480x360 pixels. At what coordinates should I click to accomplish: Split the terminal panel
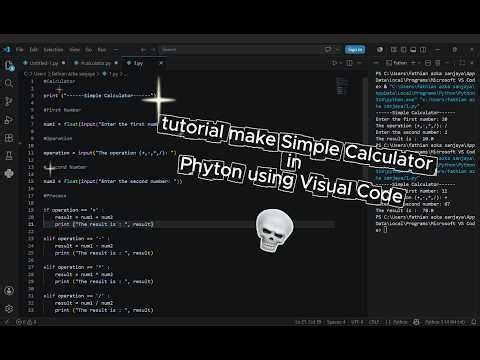tap(428, 63)
